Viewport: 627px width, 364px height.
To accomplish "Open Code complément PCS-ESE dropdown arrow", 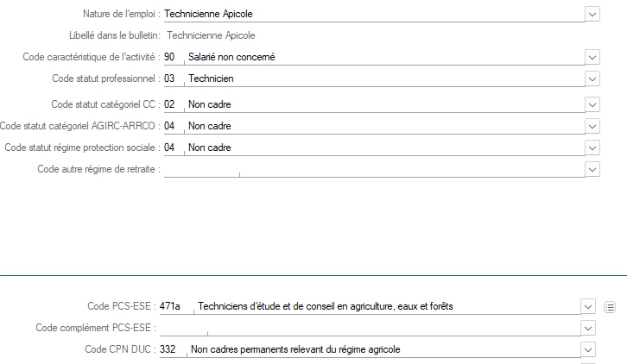I will (x=588, y=328).
